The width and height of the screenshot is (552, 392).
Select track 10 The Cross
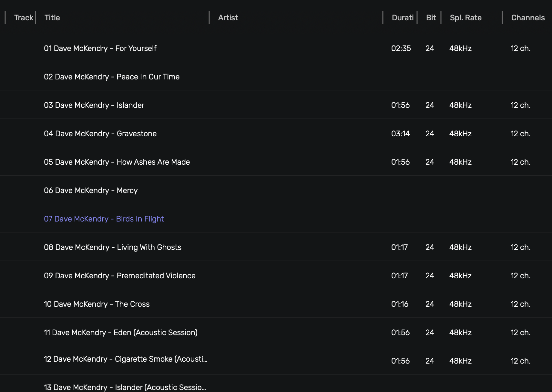[x=276, y=304]
